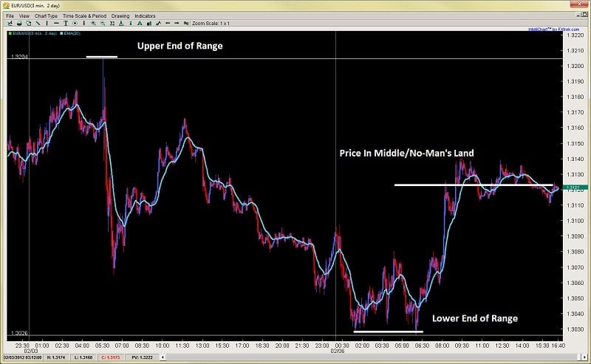Click the scroll left arrow on bottom scrollbar
This screenshot has height=364, width=591.
click(163, 357)
